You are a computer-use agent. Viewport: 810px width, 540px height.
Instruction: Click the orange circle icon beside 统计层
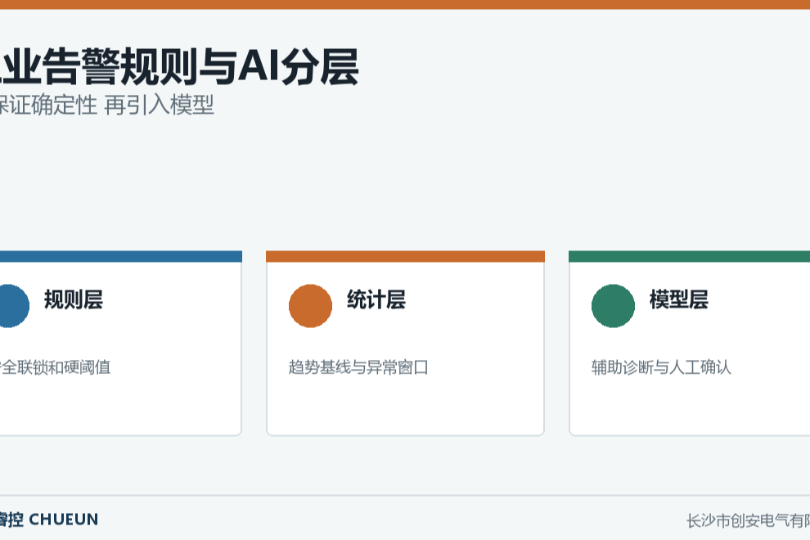pyautogui.click(x=310, y=306)
